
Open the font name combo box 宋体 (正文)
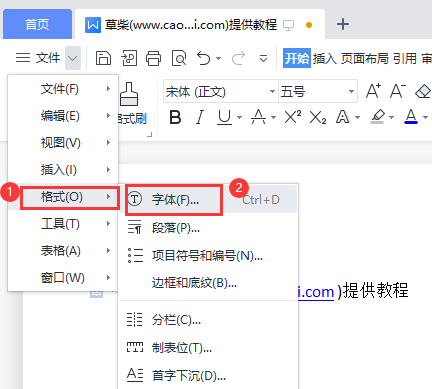[220, 91]
